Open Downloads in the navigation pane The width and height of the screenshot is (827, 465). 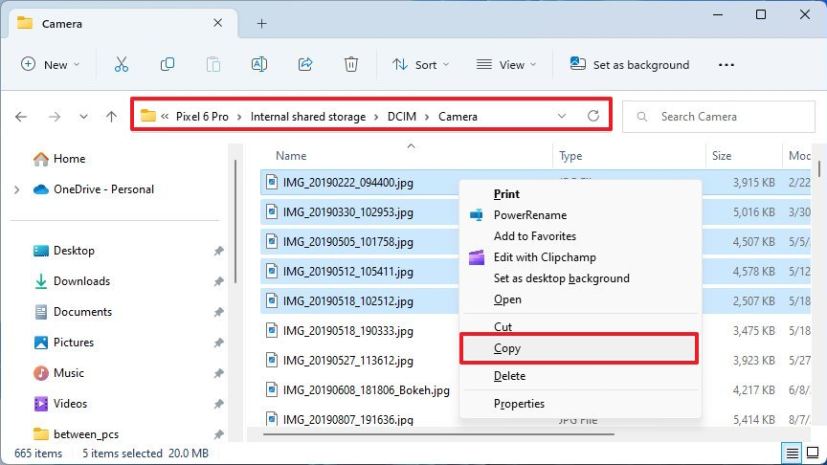pyautogui.click(x=81, y=281)
